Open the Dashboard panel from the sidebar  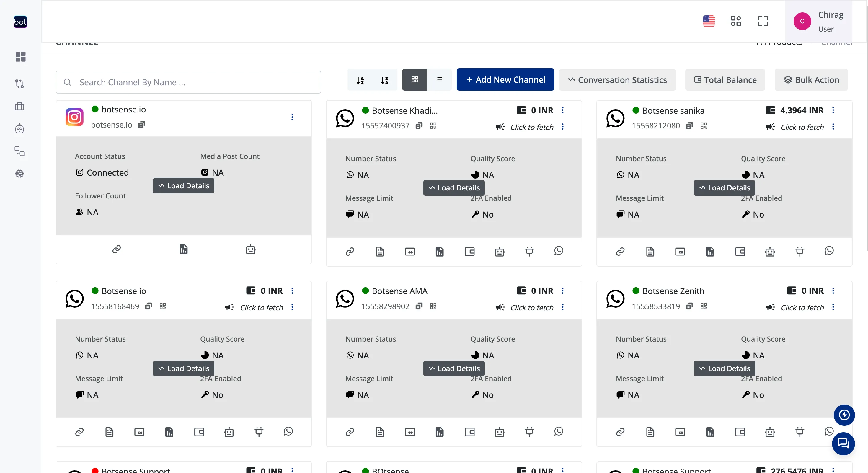(x=20, y=57)
